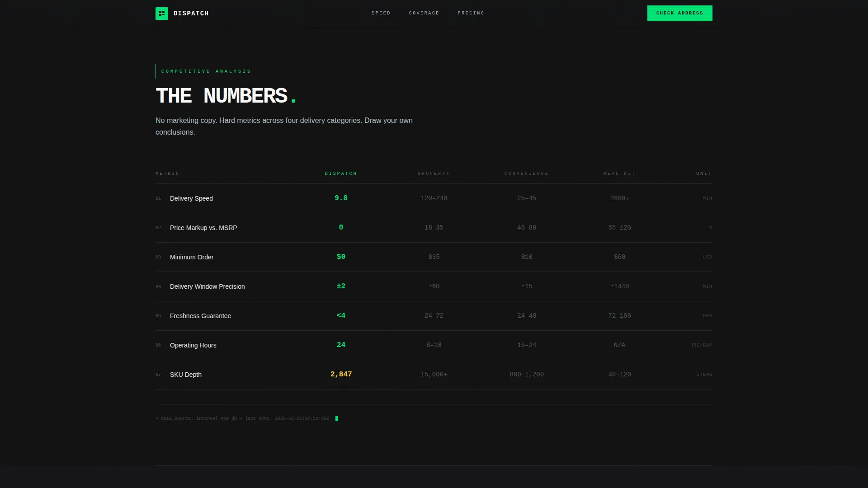
Task: Click Convenience value 800–1,200
Action: (x=527, y=375)
